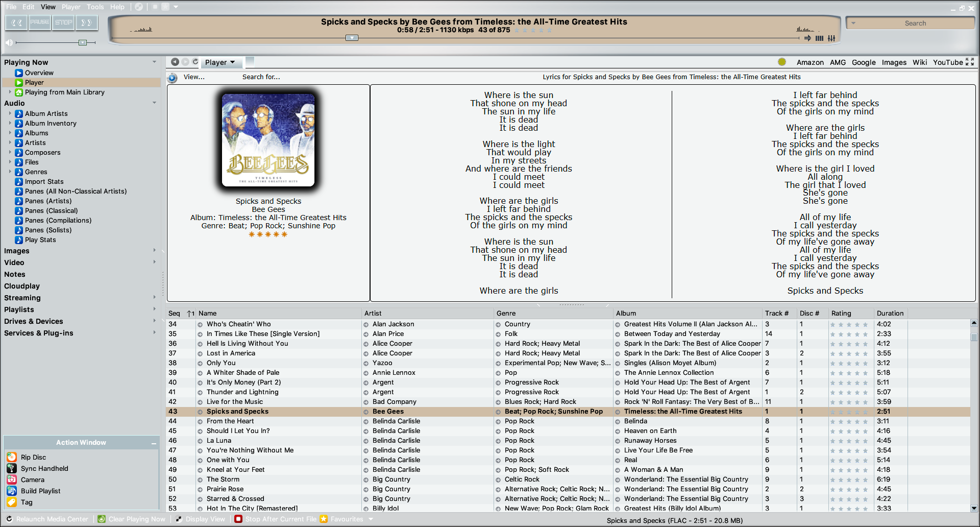Open the Images link
980x527 pixels.
click(894, 62)
